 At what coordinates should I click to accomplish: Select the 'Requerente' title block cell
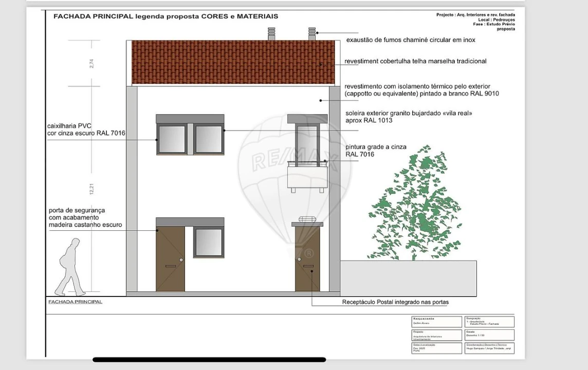pyautogui.click(x=436, y=322)
